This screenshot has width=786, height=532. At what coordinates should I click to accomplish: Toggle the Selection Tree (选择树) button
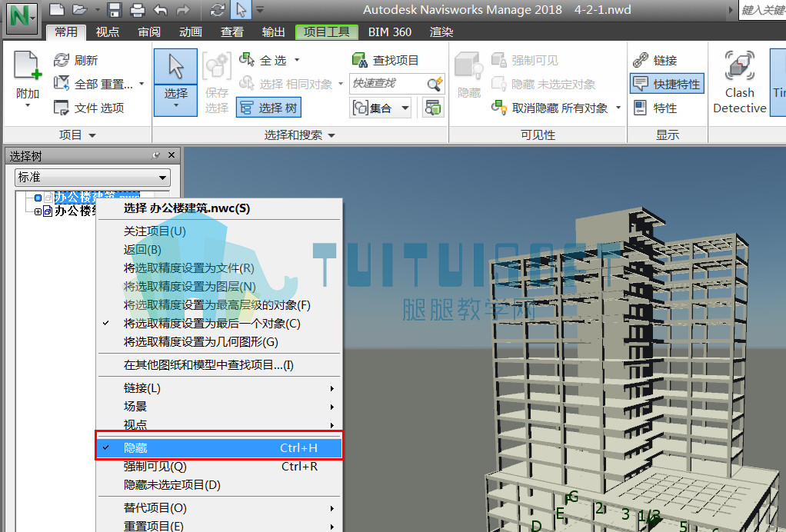pyautogui.click(x=268, y=108)
